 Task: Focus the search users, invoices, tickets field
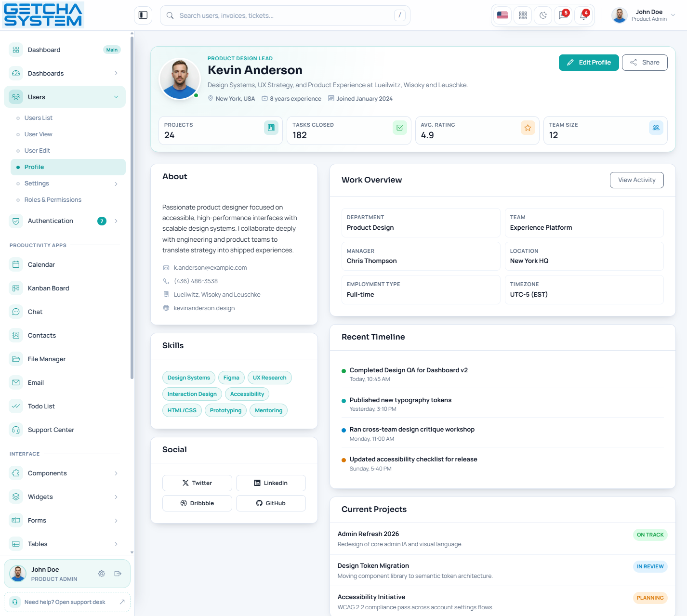tap(284, 15)
